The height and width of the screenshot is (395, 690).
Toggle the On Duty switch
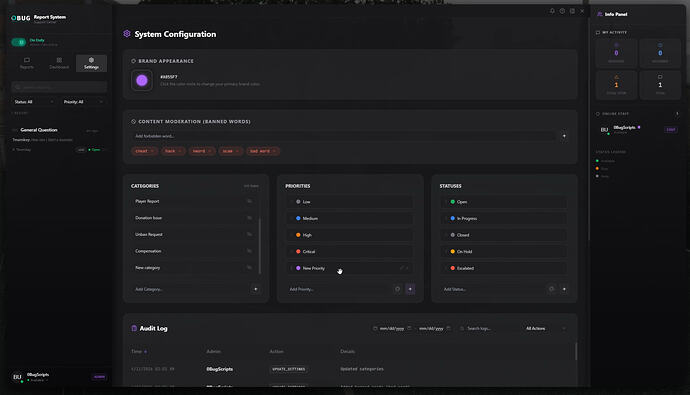coord(18,42)
